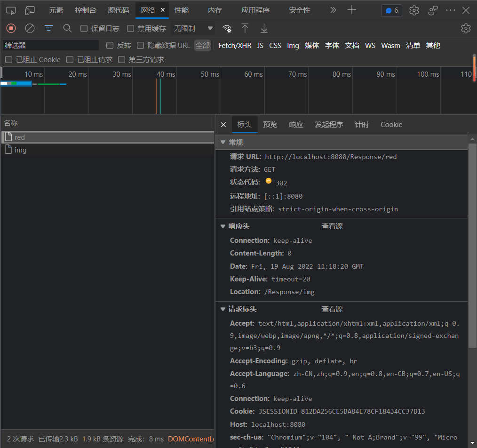Click the red record network log button

(x=11, y=28)
